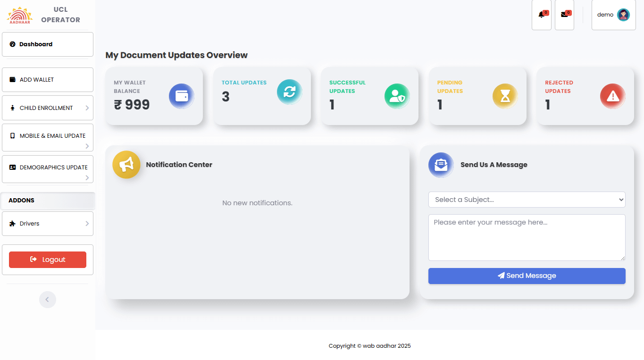Open the Add Wallet menu item
Screen dimensions: 644x360
point(48,80)
